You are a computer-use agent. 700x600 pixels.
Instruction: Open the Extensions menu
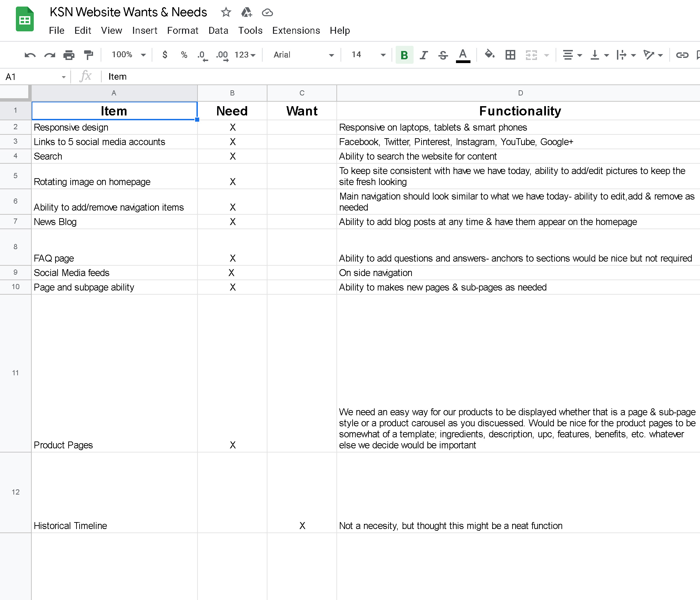click(x=296, y=30)
